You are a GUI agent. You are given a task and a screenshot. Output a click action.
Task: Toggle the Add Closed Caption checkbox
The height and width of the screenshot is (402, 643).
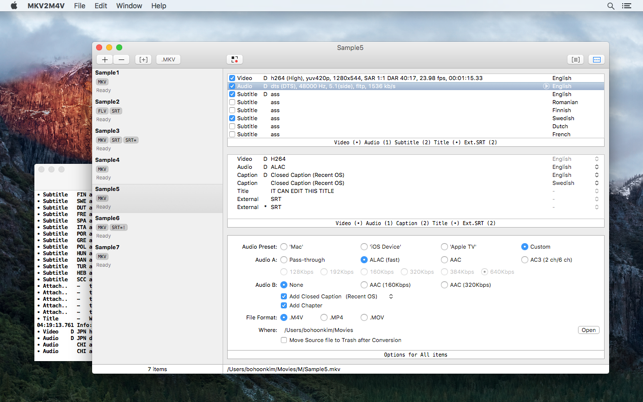[284, 296]
